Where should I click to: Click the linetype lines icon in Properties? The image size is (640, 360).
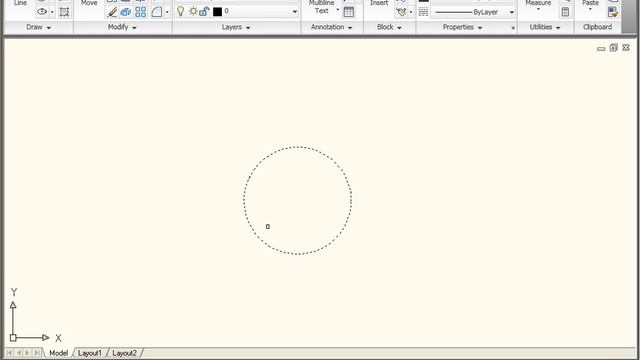click(x=423, y=12)
